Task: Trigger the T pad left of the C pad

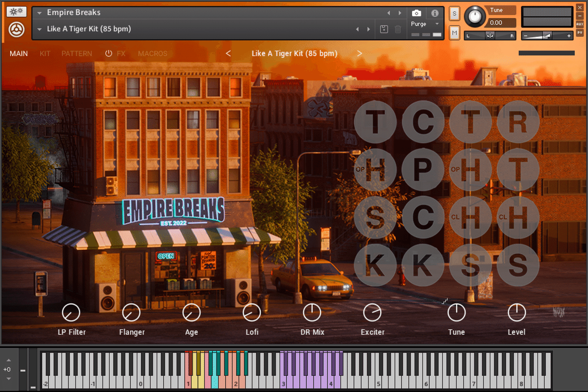Action: pyautogui.click(x=375, y=122)
